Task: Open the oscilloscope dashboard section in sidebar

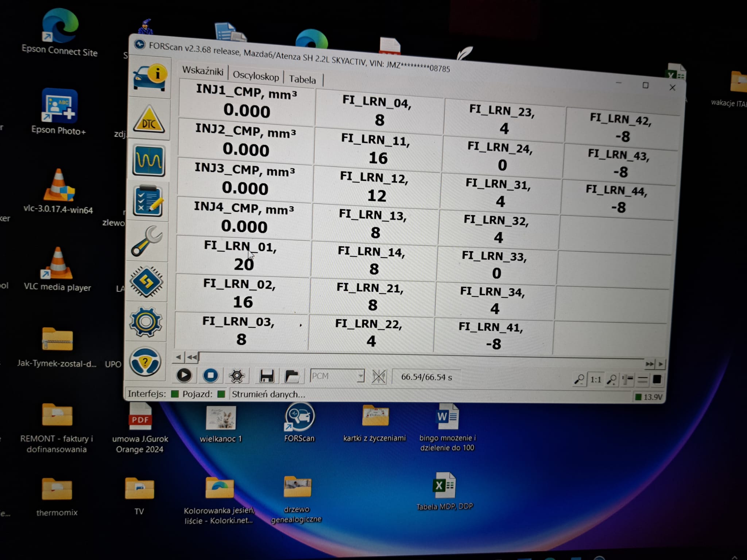Action: 148,161
